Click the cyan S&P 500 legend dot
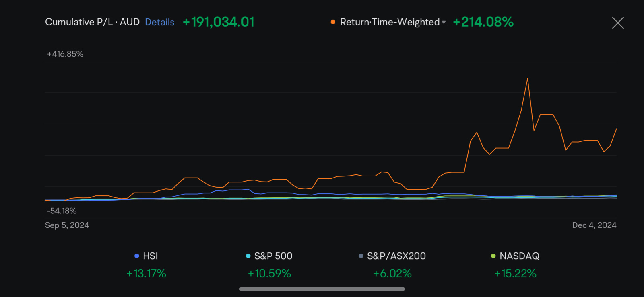 (248, 256)
